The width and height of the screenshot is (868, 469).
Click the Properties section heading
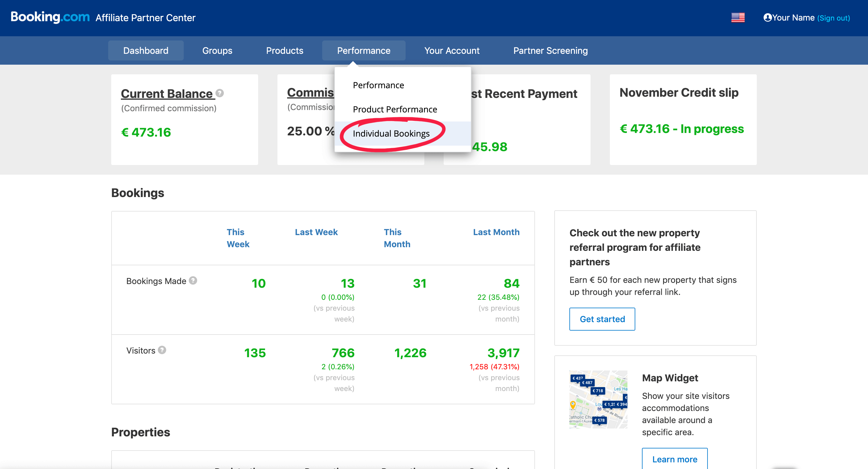[x=141, y=432]
